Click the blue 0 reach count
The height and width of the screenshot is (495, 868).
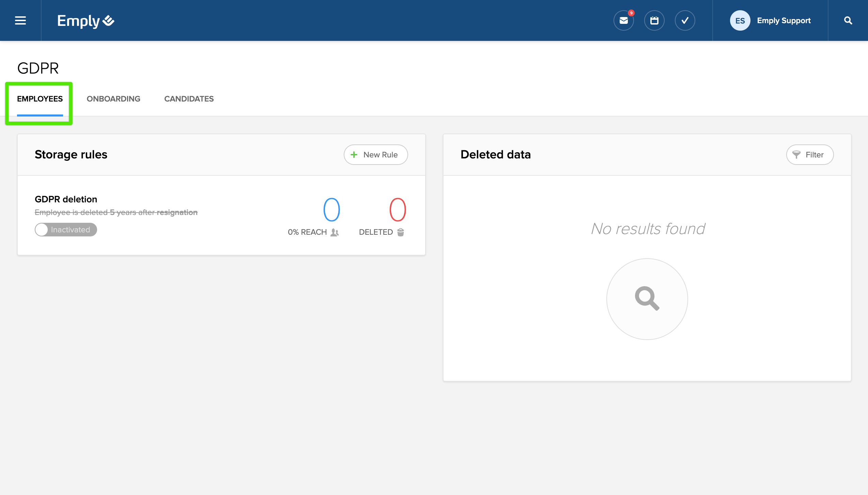tap(331, 210)
